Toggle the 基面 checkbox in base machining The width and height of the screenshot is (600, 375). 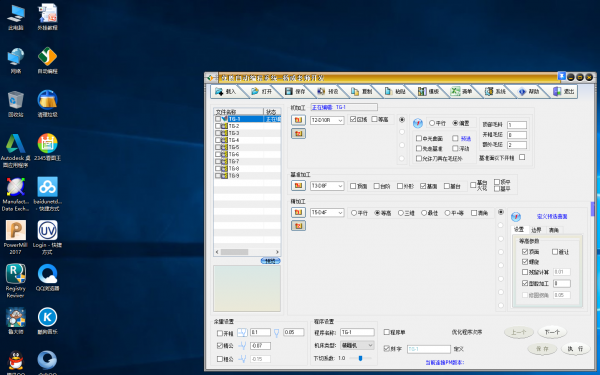423,186
